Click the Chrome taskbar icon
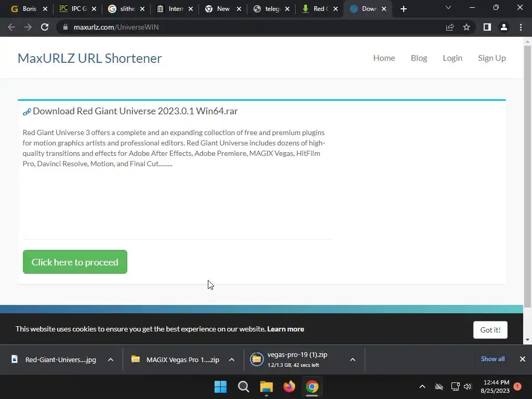The width and height of the screenshot is (532, 399). coord(312,387)
